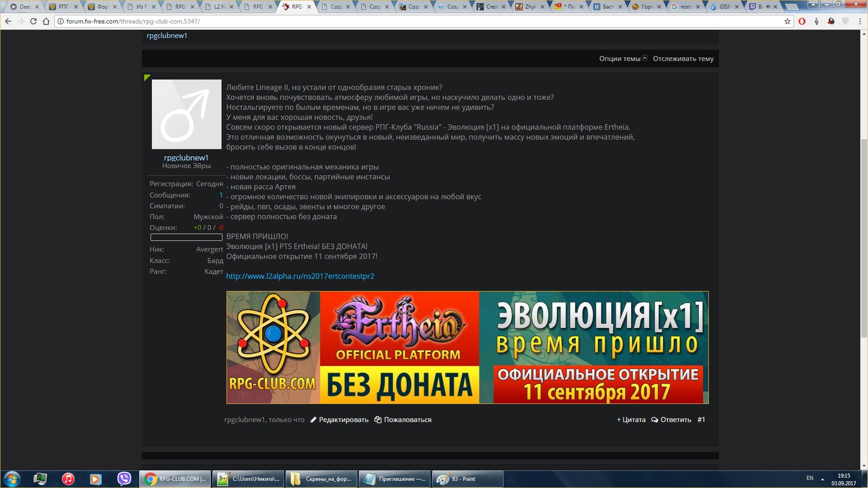Click the Эволюция x1 Ertheia banner image
Screen dimensions: 868x488
pos(467,347)
